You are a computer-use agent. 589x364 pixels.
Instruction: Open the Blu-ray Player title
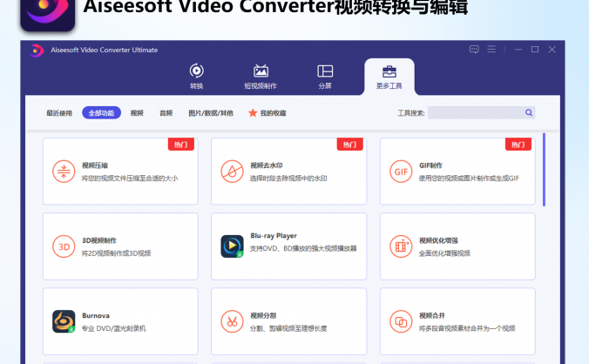pyautogui.click(x=274, y=236)
